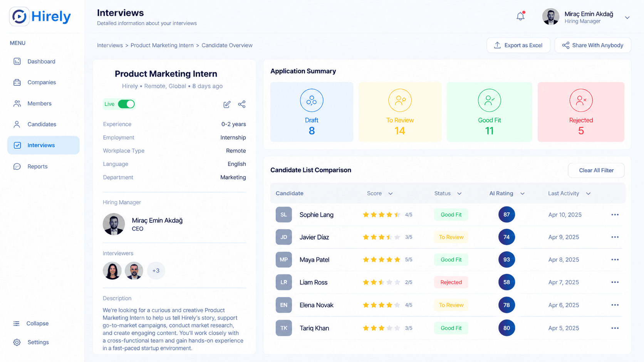Open Settings in the sidebar
644x362 pixels.
coord(31,342)
